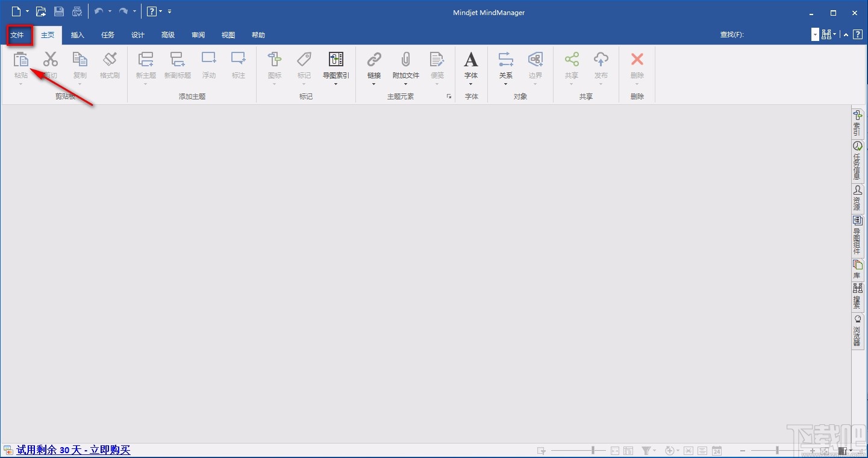Image resolution: width=868 pixels, height=458 pixels.
Task: Click the 发布 (Publish) cloud icon
Action: (601, 59)
